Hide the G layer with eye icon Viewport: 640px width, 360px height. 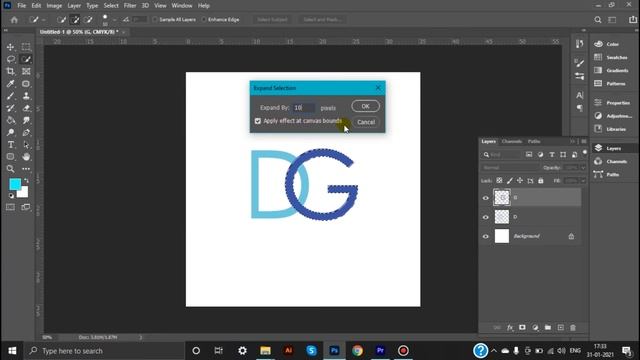coord(485,198)
